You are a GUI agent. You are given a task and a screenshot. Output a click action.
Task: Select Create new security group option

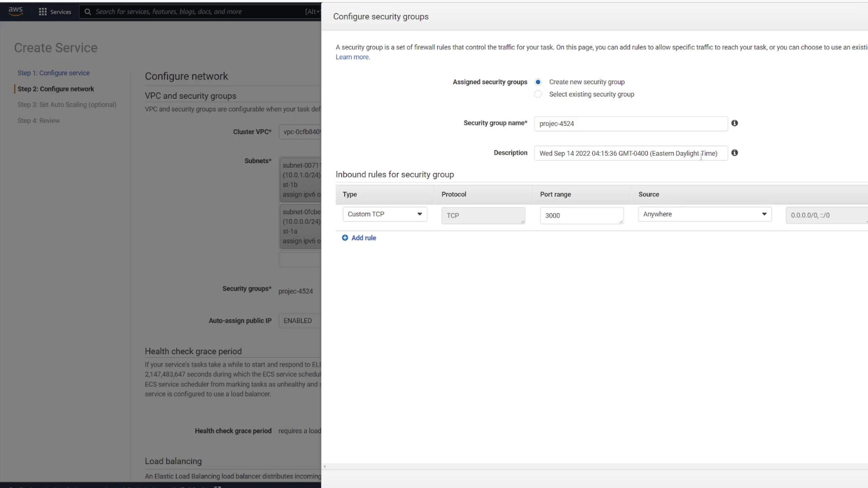pos(538,82)
